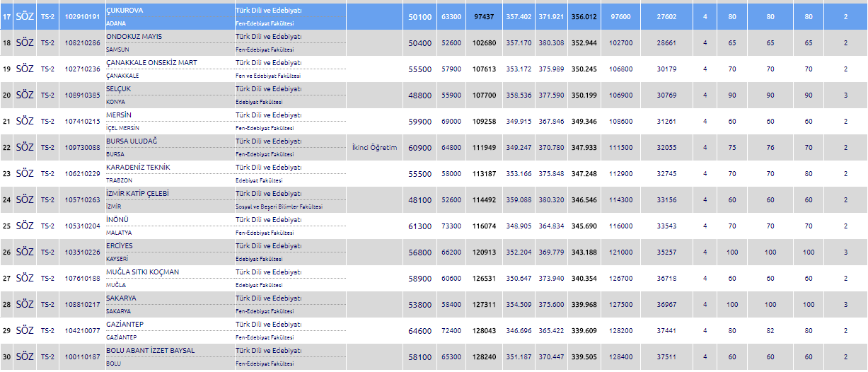Click the 356.012 score in highlighted row
The height and width of the screenshot is (372, 868).
584,16
